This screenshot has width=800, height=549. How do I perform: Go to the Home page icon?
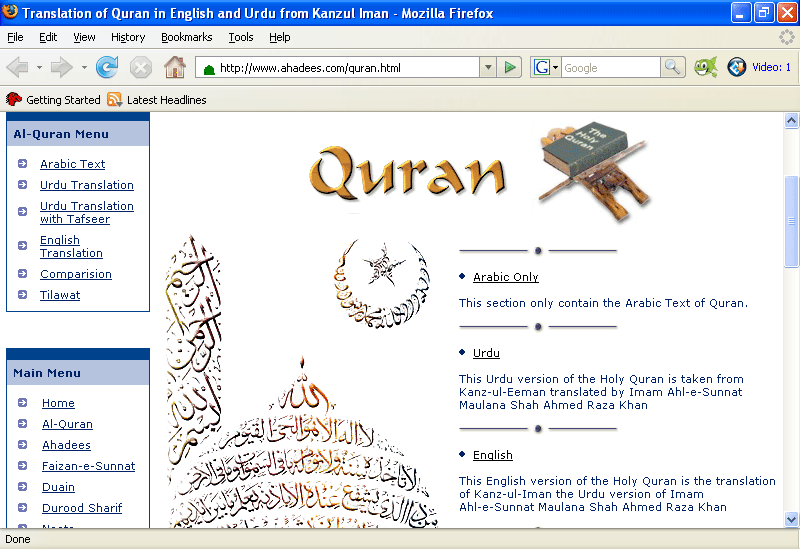[x=174, y=67]
